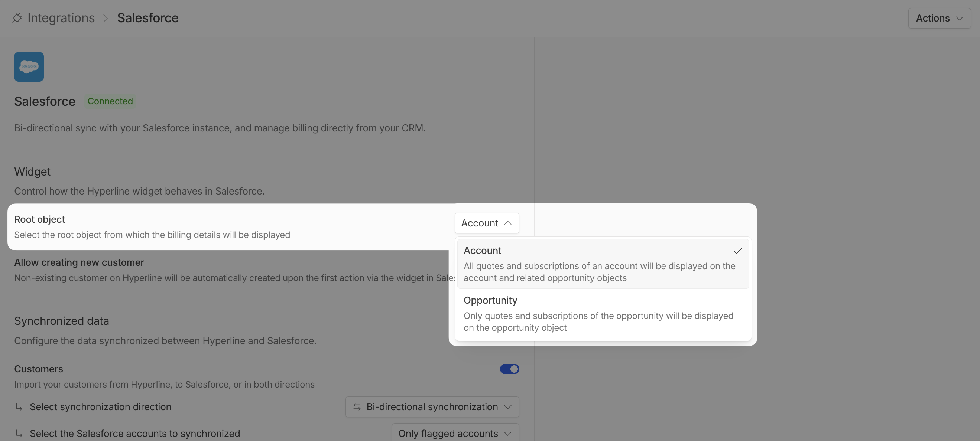Click the Synchronized data section heading
Viewport: 980px width, 441px height.
(x=62, y=321)
